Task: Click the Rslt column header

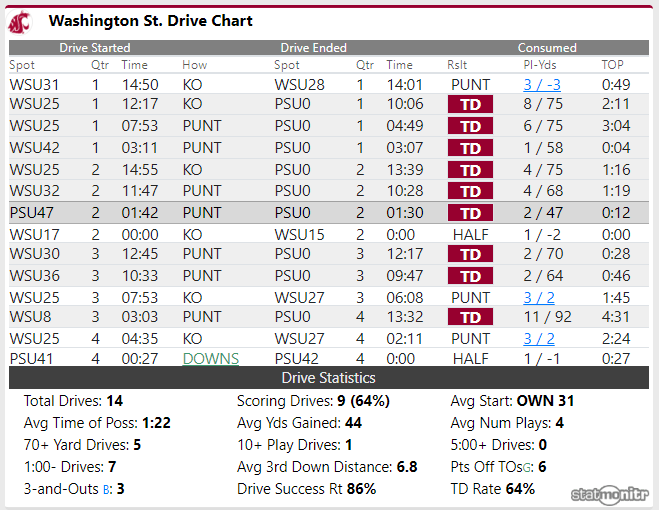Action: pyautogui.click(x=457, y=65)
